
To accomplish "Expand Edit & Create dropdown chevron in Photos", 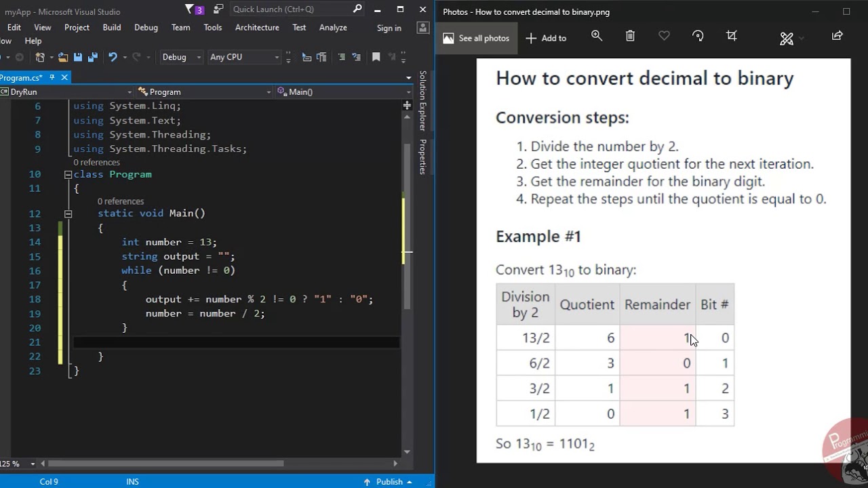I will coord(802,39).
